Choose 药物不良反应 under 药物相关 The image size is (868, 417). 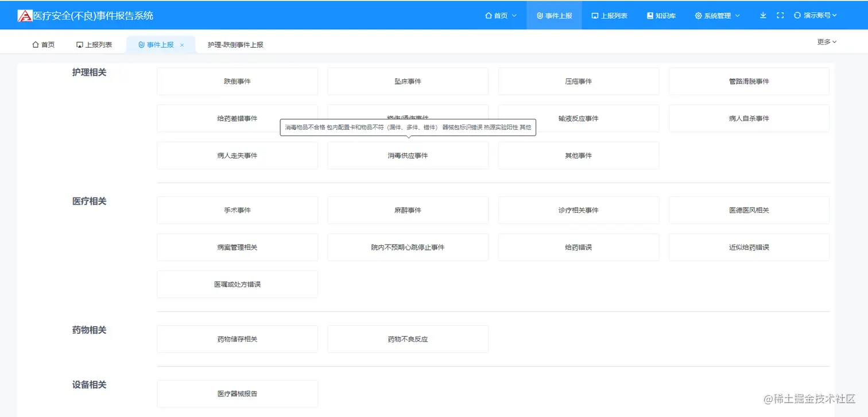click(408, 339)
